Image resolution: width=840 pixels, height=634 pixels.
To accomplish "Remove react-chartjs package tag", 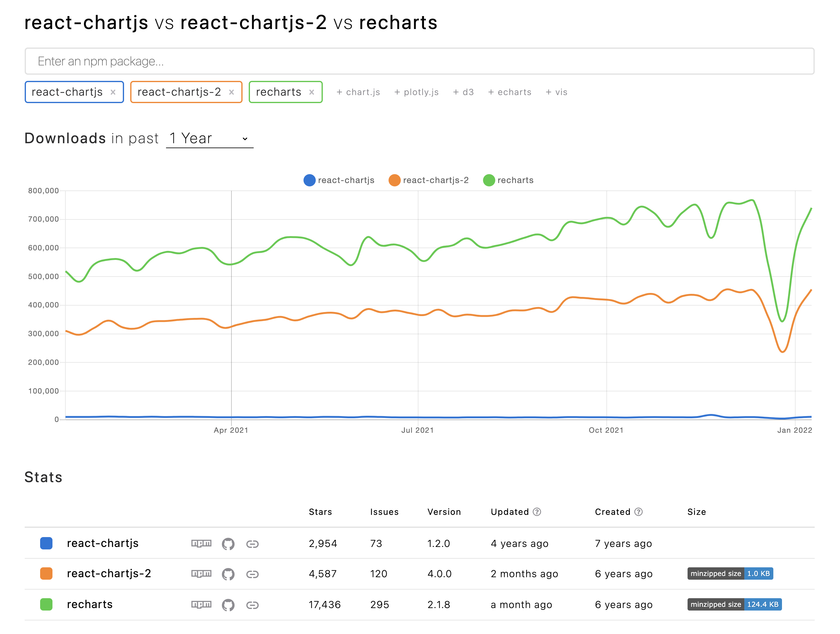I will click(113, 92).
